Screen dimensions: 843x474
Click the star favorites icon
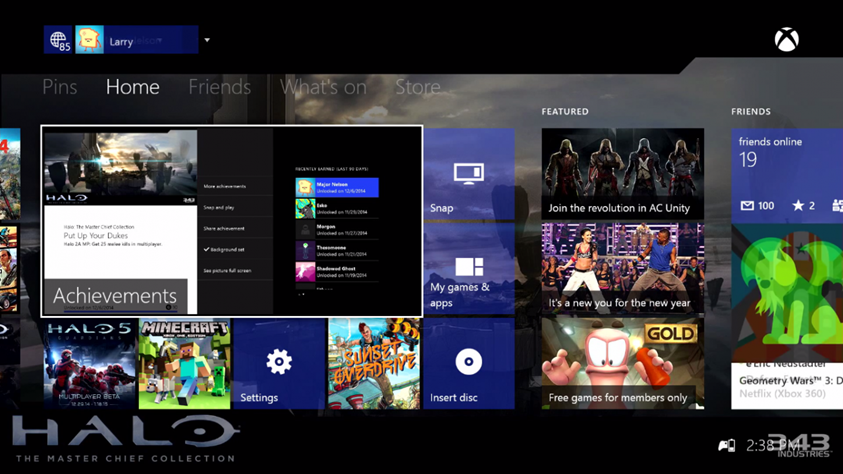(x=798, y=205)
